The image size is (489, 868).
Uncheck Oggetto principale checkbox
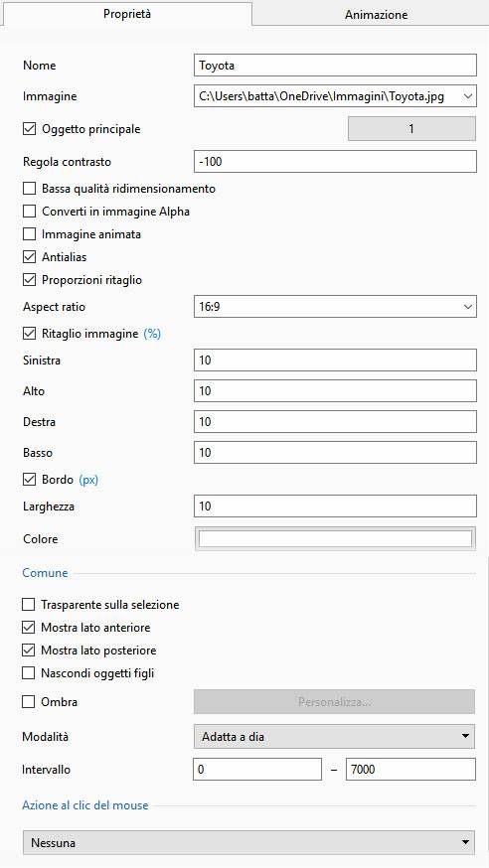tap(29, 129)
